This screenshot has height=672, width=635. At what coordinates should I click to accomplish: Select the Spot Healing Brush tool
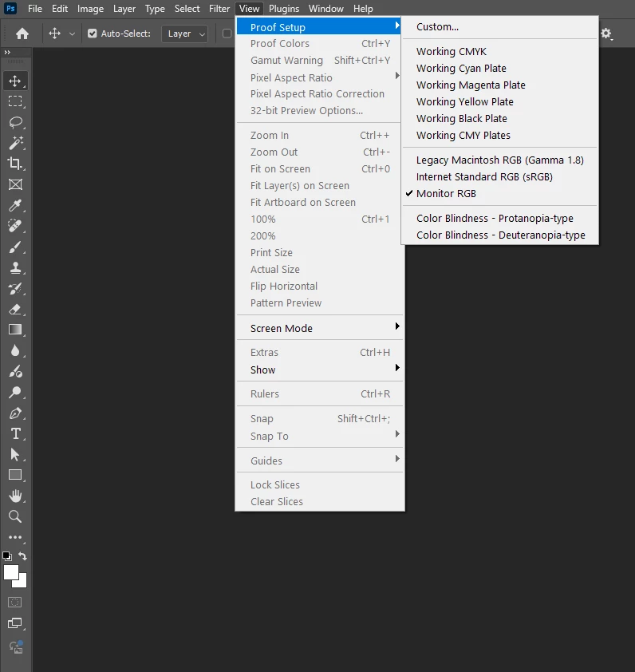15,227
